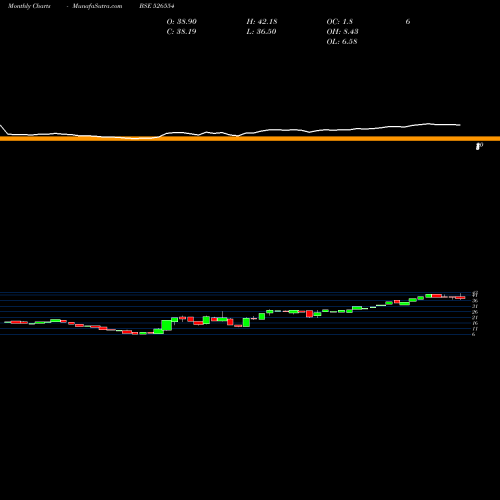Screen dimensions: 500x500
Task: Click the "21" price axis label
Action: click(475, 318)
